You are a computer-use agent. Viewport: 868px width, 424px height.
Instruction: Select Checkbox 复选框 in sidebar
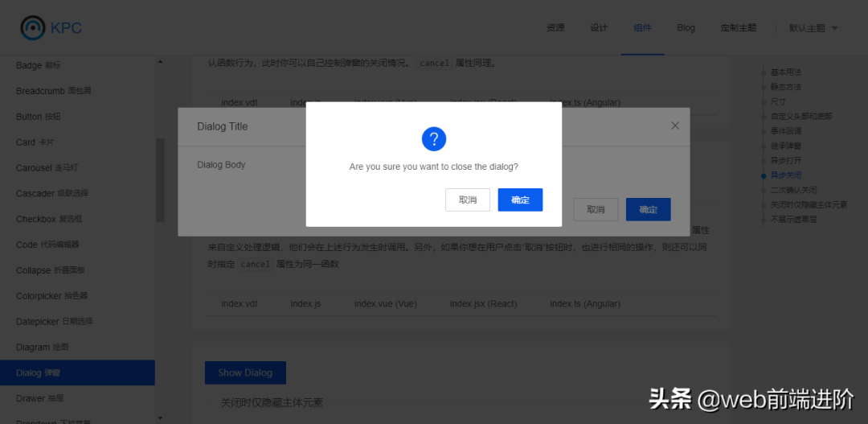pos(77,219)
